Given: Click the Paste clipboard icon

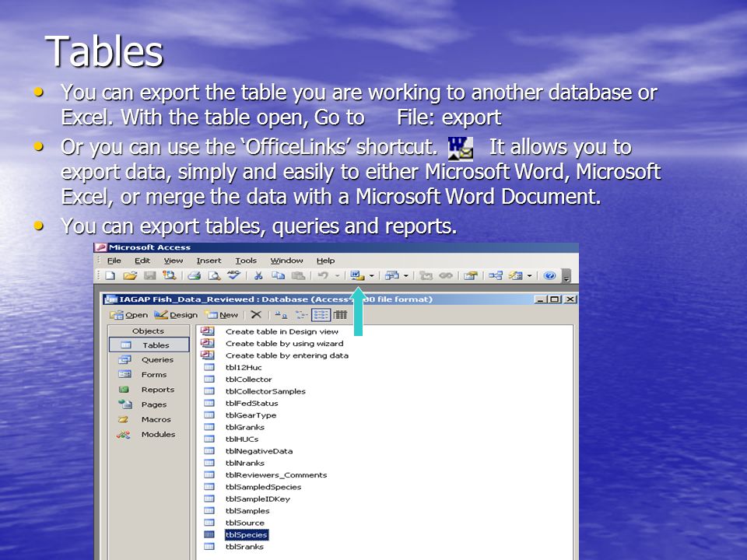Looking at the screenshot, I should (298, 275).
